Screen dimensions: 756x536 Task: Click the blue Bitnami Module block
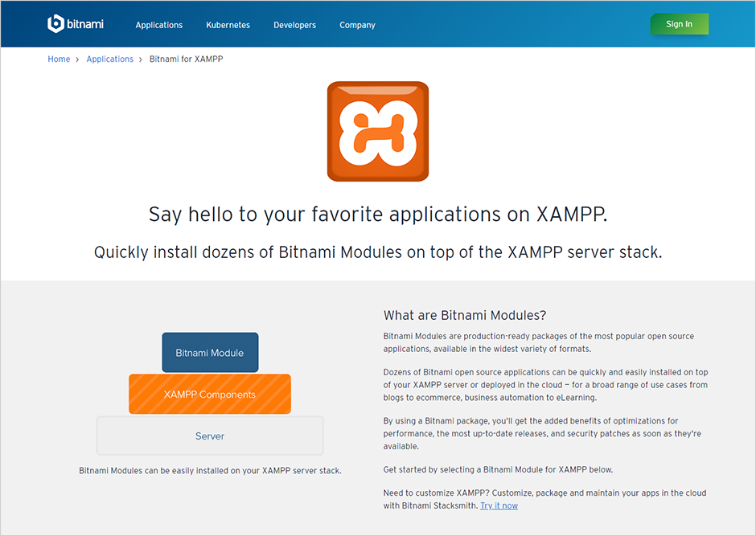click(x=210, y=353)
